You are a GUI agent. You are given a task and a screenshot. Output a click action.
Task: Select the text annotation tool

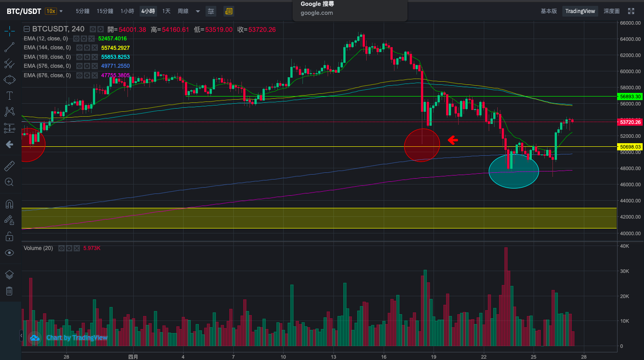[x=9, y=96]
